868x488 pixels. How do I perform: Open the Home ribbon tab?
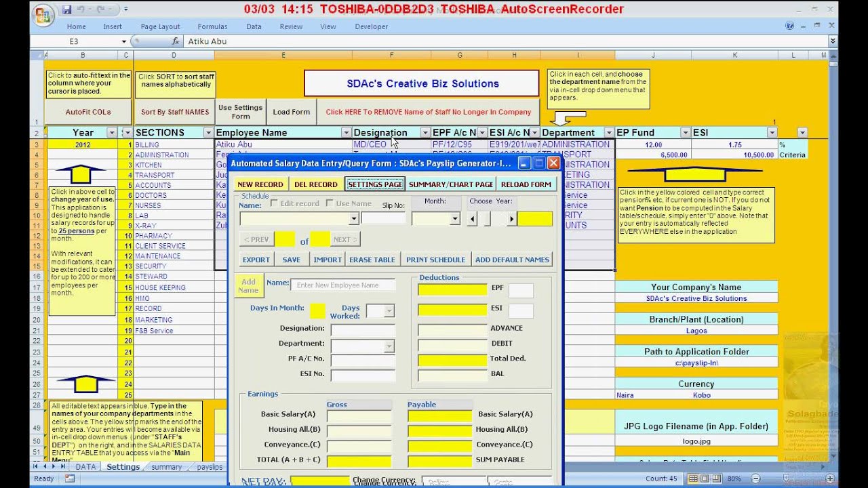[76, 26]
